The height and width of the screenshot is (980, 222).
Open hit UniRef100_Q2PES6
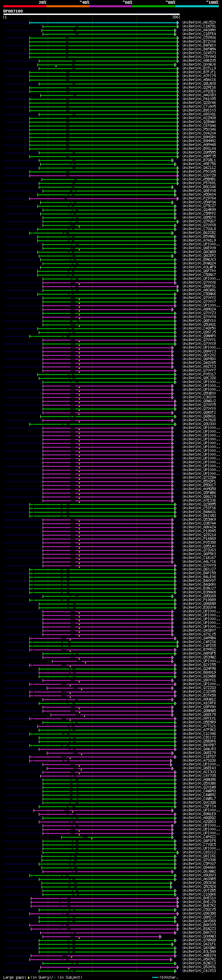[199, 88]
